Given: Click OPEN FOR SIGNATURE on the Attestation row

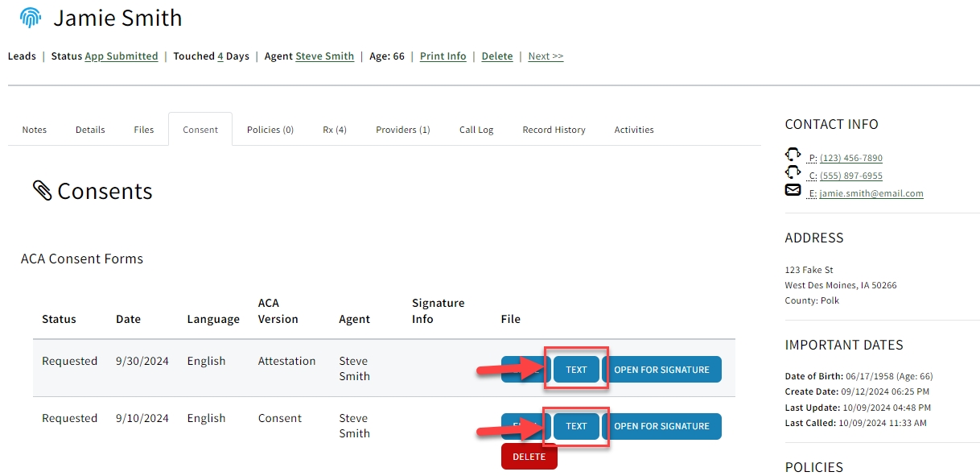Looking at the screenshot, I should pyautogui.click(x=662, y=369).
